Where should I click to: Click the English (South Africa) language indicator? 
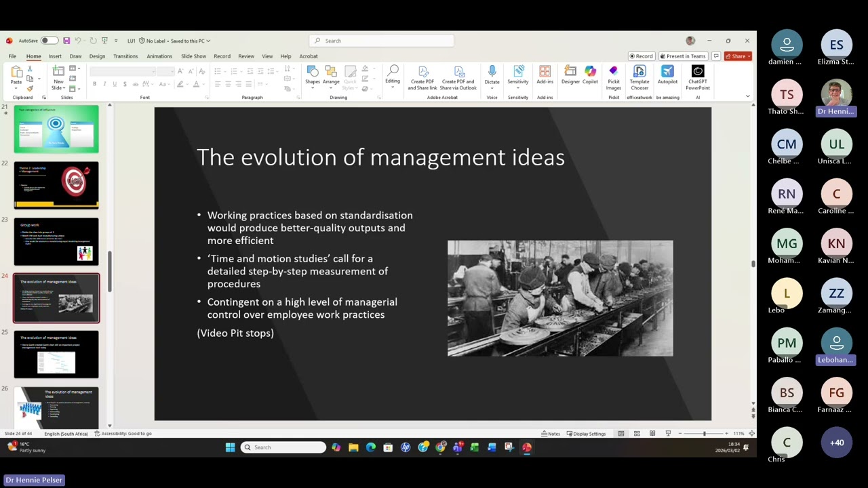tap(66, 434)
